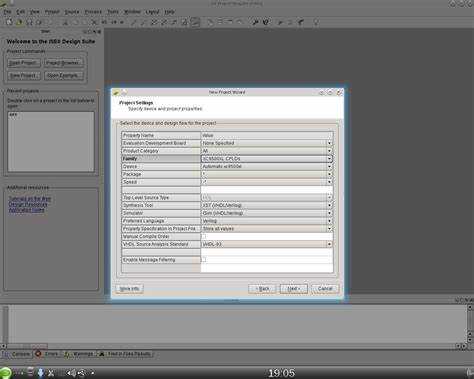Toggle Manual Compile Order checkbox

204,236
